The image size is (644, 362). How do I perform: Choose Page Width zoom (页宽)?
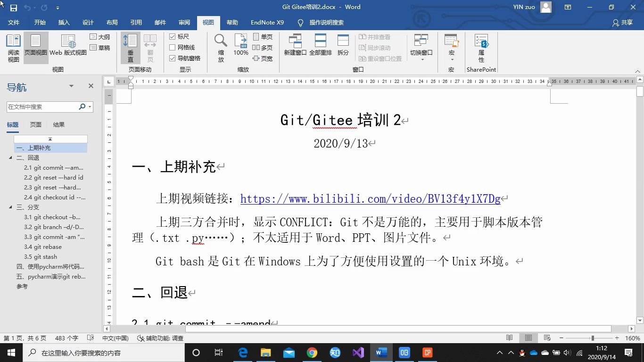(x=263, y=58)
